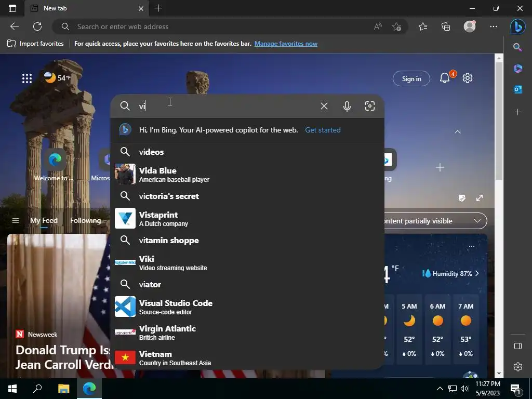
Task: Open sidebar settings gear
Action: (x=517, y=367)
